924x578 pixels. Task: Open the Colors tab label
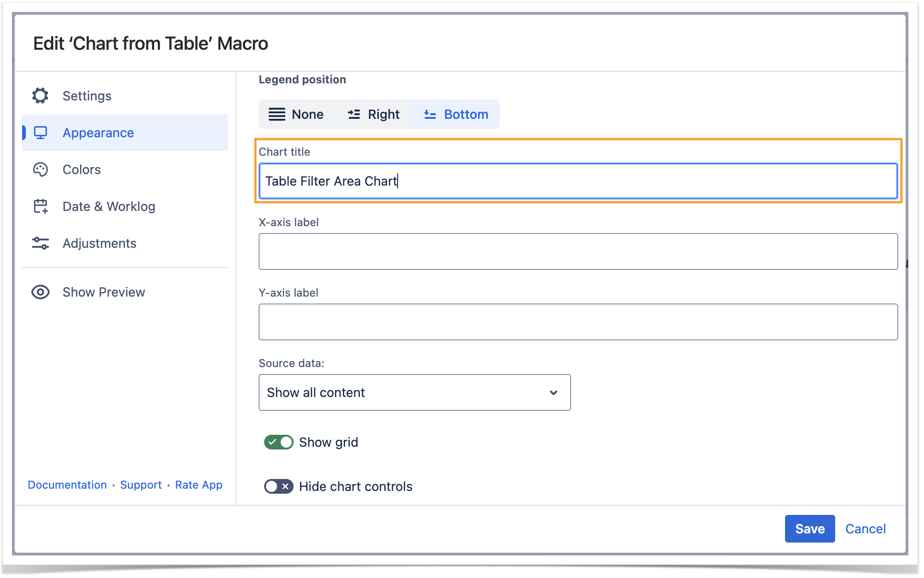click(81, 169)
